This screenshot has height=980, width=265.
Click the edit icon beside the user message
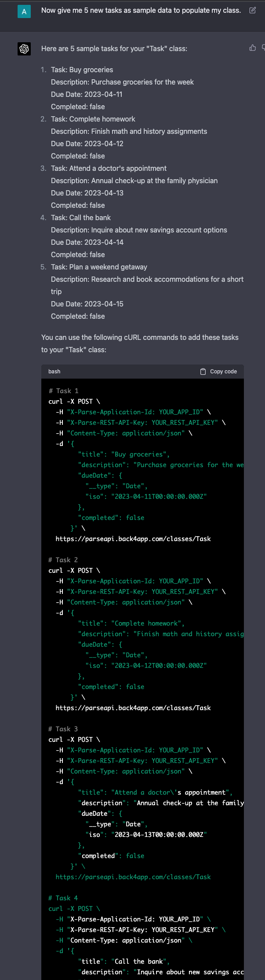(x=253, y=11)
